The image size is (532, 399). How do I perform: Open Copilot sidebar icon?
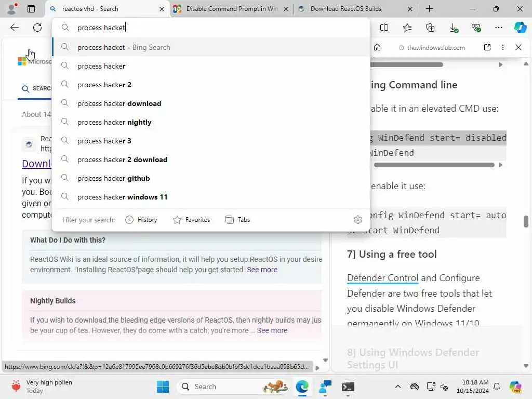520,28
